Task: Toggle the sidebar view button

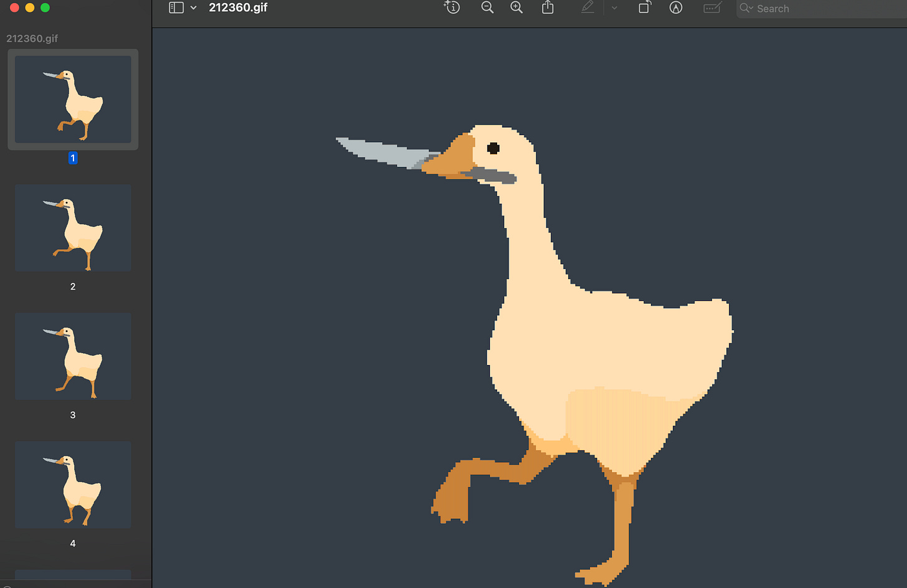Action: (x=176, y=7)
